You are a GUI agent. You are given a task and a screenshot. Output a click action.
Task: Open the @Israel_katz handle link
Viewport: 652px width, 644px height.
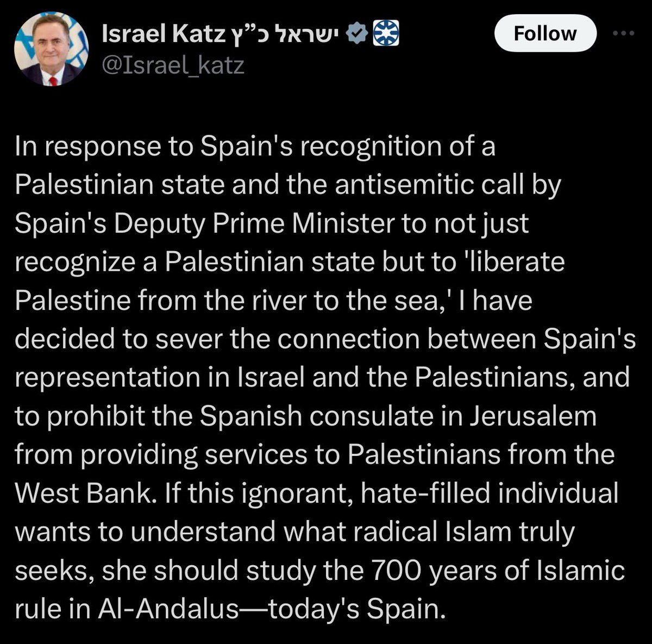[173, 66]
